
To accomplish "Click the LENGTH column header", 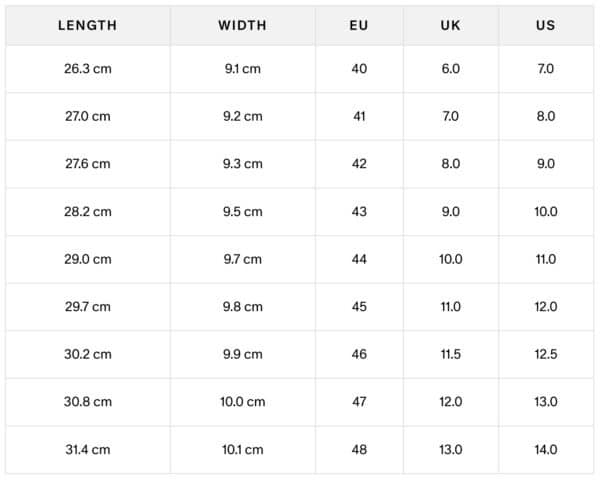I will (87, 25).
